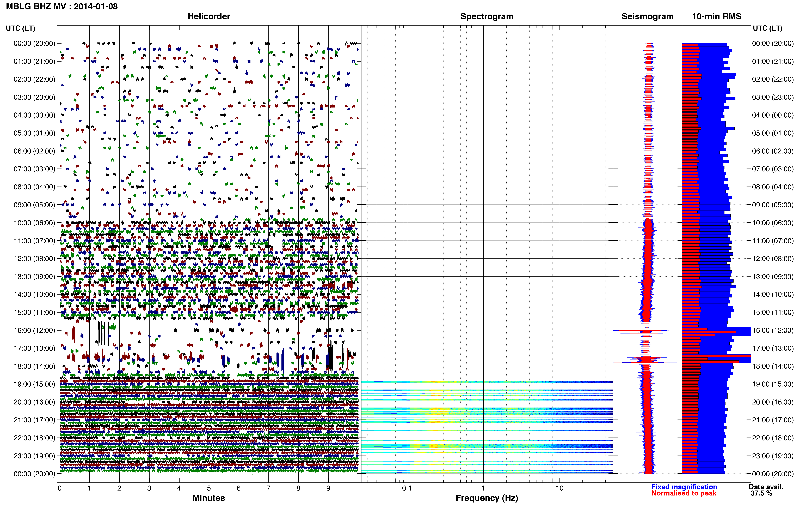Click Minutes axis tick 2
The image size is (812, 508).
pos(119,488)
